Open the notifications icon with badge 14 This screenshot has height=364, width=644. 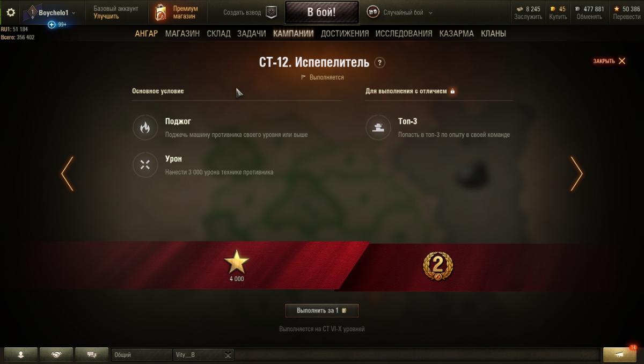(619, 354)
